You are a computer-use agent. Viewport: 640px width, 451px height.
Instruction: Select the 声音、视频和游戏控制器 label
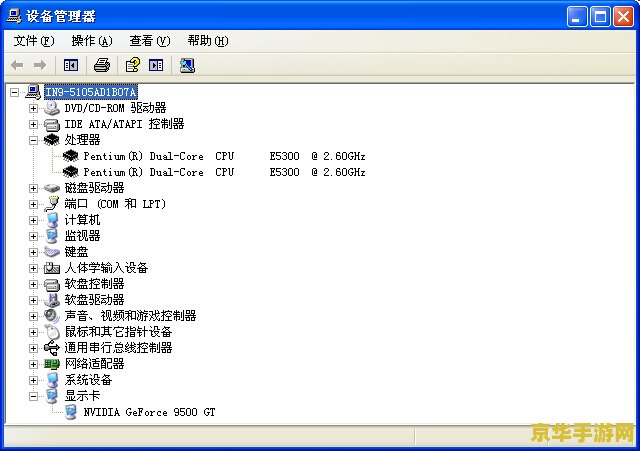(x=130, y=316)
